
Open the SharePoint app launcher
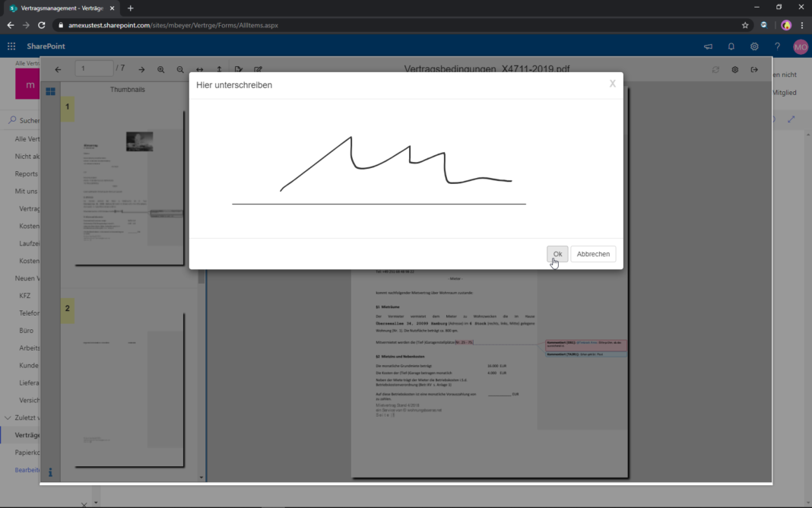coord(11,46)
